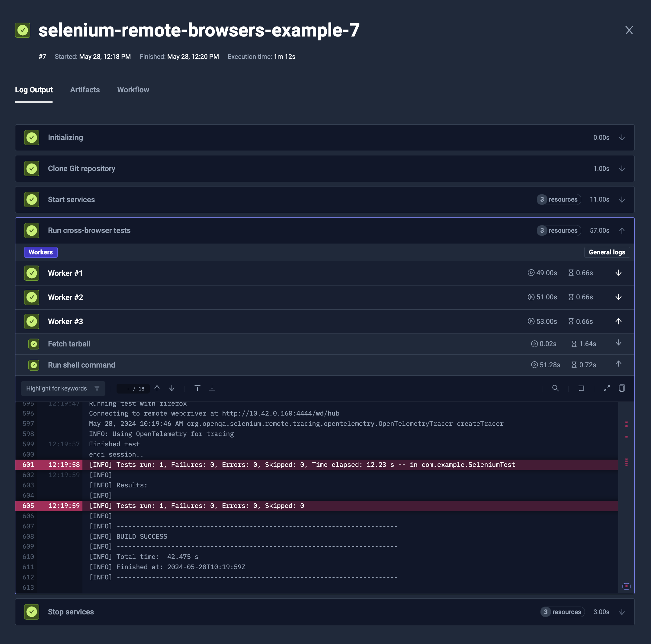Switch to the Artifacts tab
651x644 pixels.
click(x=85, y=90)
